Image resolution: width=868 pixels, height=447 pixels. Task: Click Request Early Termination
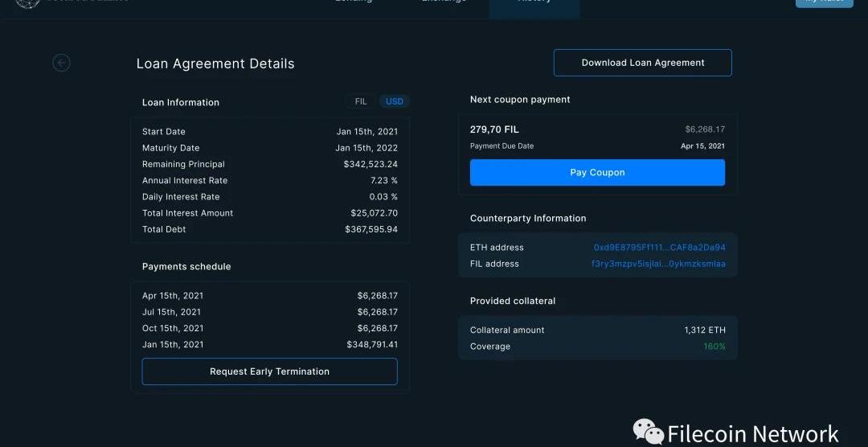point(269,371)
